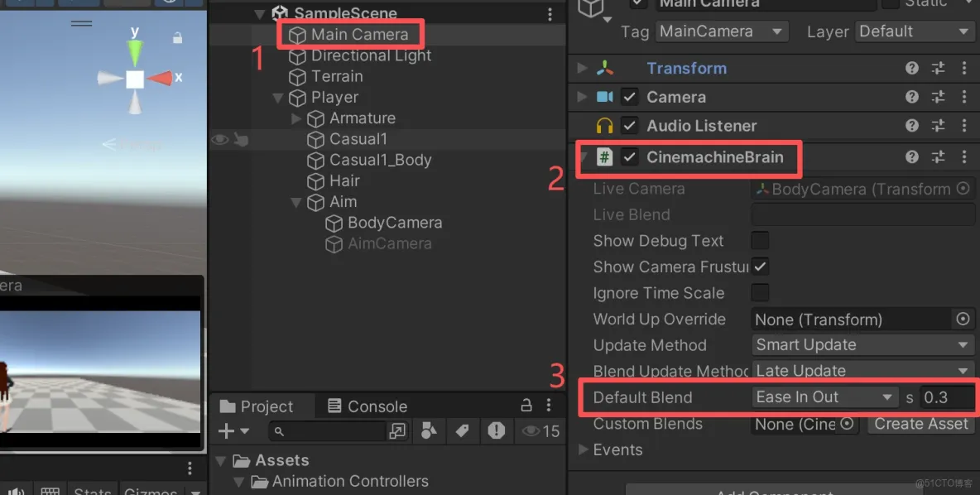The width and height of the screenshot is (980, 495).
Task: Open the Layer dropdown showing Default
Action: [914, 31]
